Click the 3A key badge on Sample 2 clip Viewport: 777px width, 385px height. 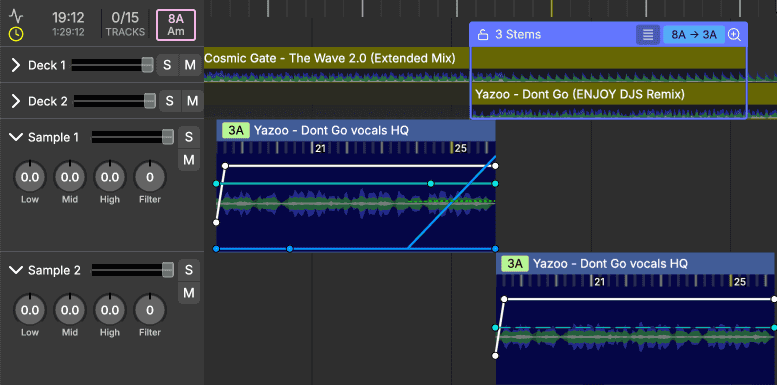coord(515,264)
